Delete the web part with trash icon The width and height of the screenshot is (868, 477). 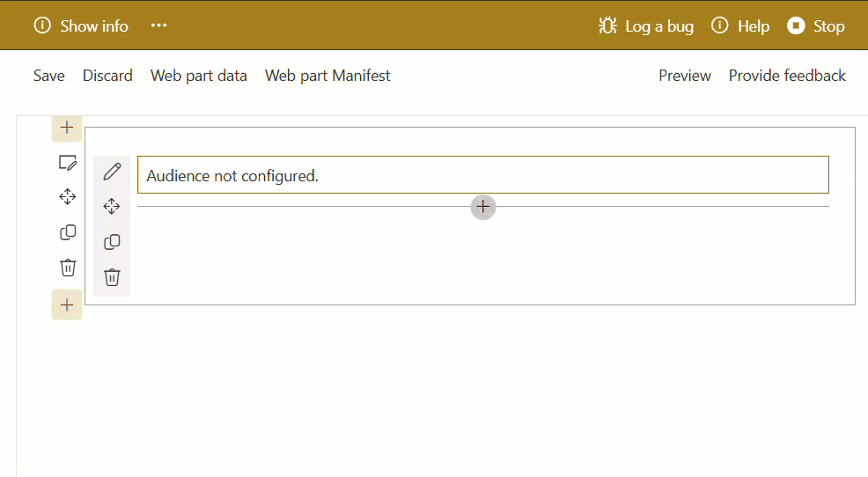[x=112, y=277]
